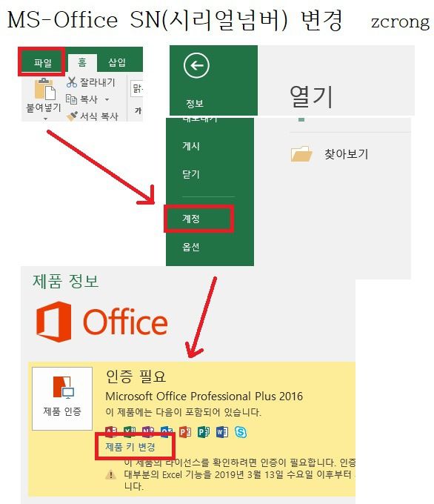This screenshot has width=434, height=504.
Task: Click Microsoft Office Professional Plus 2016 text
Action: coord(204,396)
